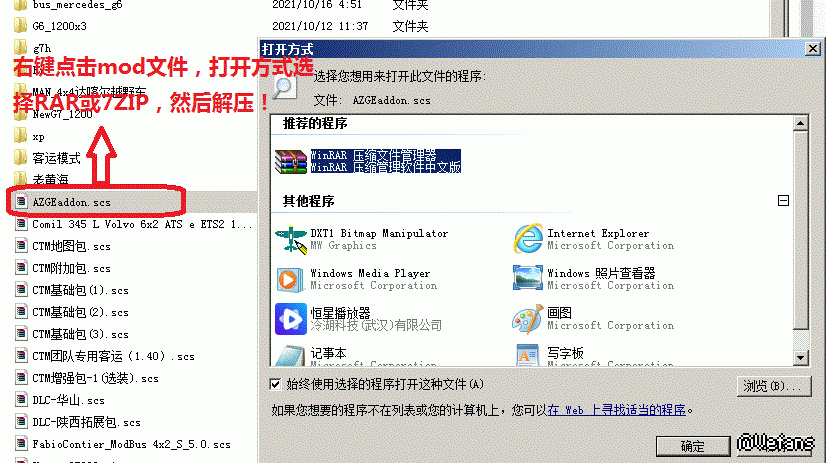Collapse the 其他程序 section

pyautogui.click(x=783, y=201)
